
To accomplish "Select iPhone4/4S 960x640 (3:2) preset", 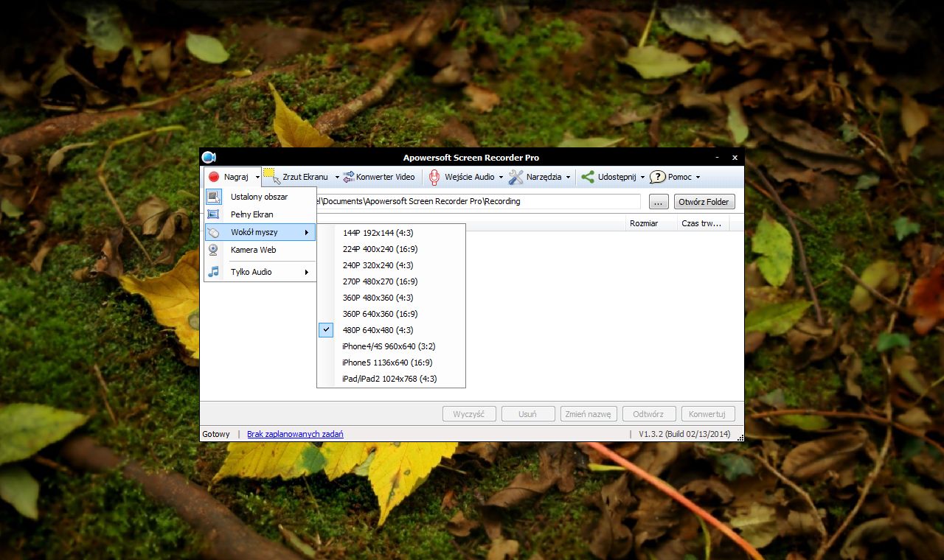I will point(392,346).
